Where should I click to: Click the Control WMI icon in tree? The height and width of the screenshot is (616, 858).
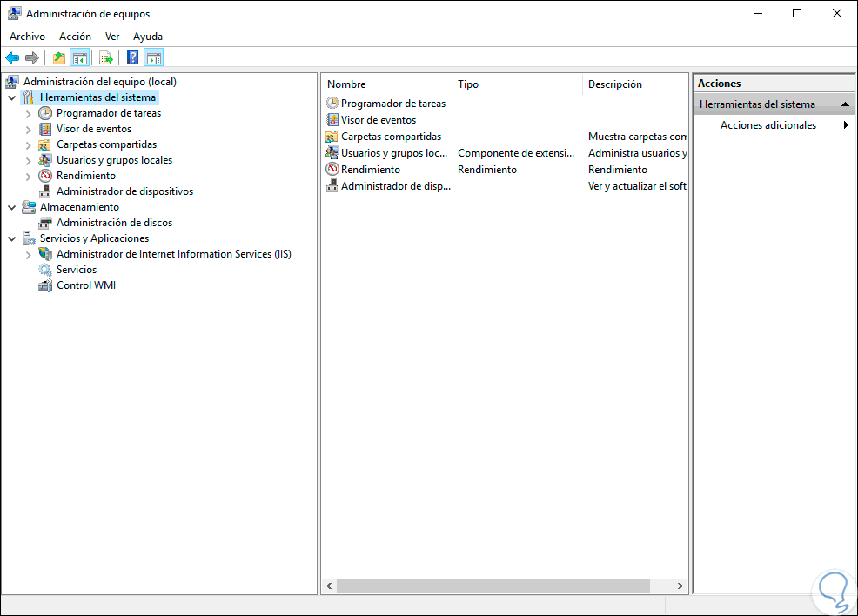(x=45, y=285)
